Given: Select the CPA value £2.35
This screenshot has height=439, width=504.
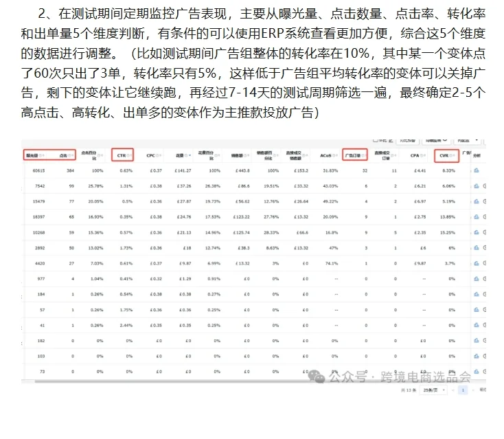Looking at the screenshot, I should 420,232.
